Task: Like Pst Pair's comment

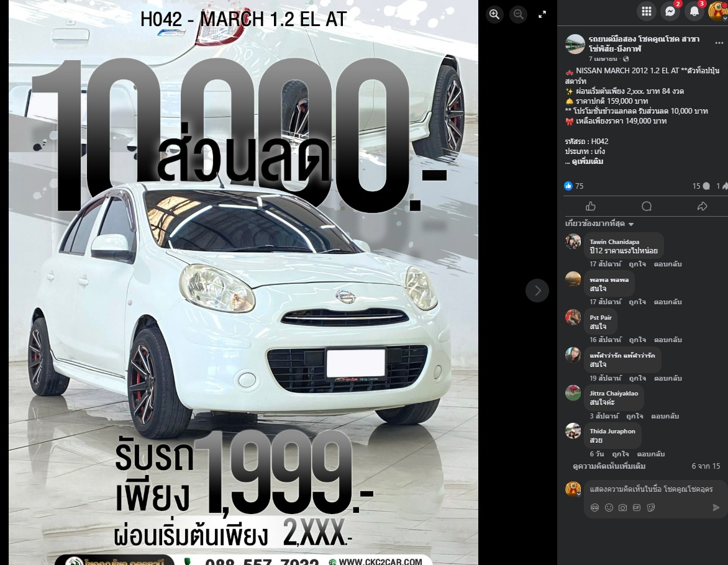Action: point(637,340)
